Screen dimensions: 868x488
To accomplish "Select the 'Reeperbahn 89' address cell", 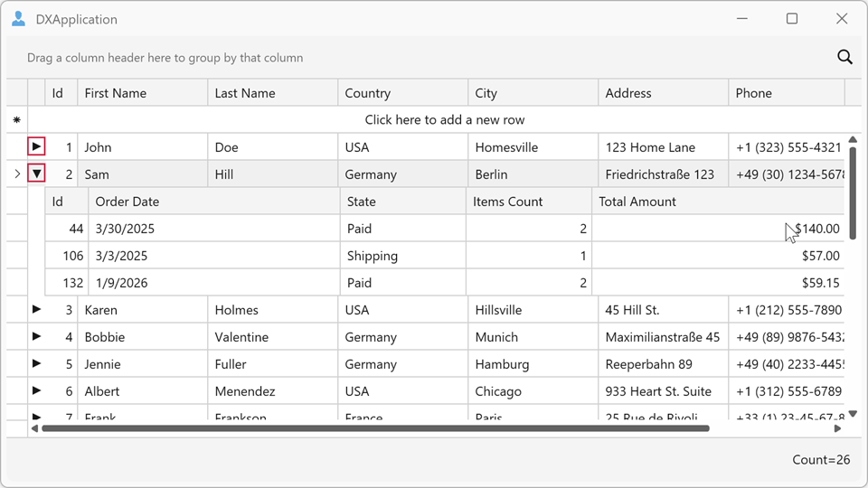I will tap(663, 364).
